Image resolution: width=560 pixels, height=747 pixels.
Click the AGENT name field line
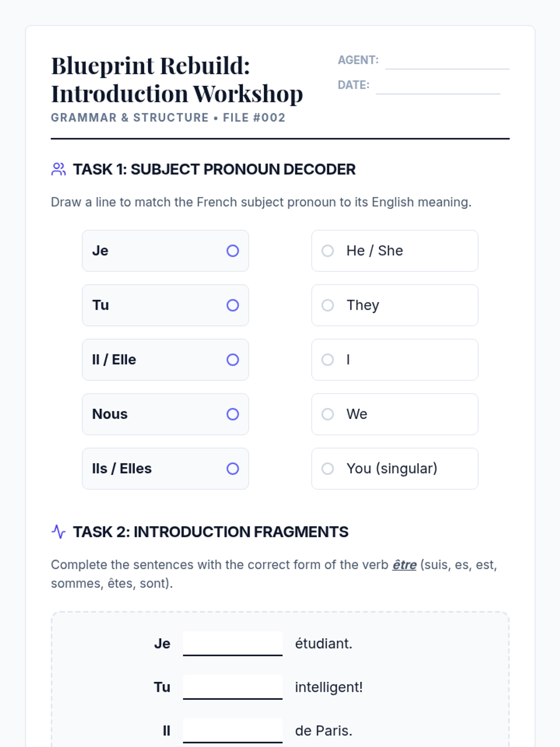(447, 61)
